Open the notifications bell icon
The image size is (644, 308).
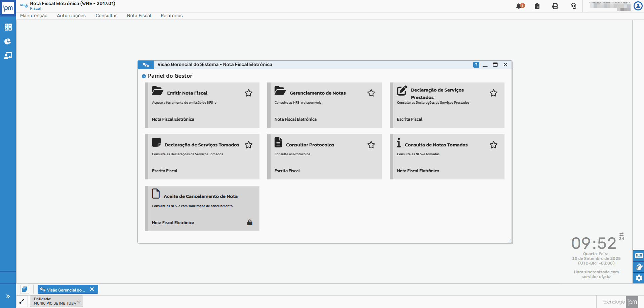[520, 6]
